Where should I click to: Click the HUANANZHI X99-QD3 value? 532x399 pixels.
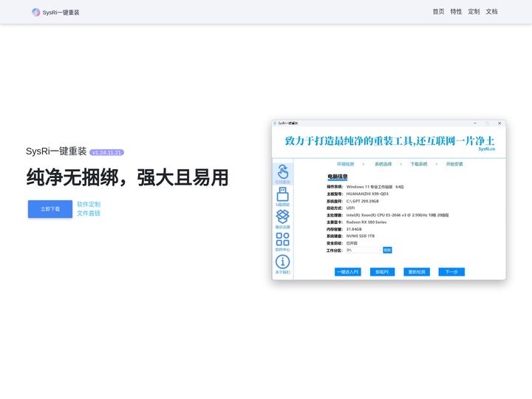[367, 194]
